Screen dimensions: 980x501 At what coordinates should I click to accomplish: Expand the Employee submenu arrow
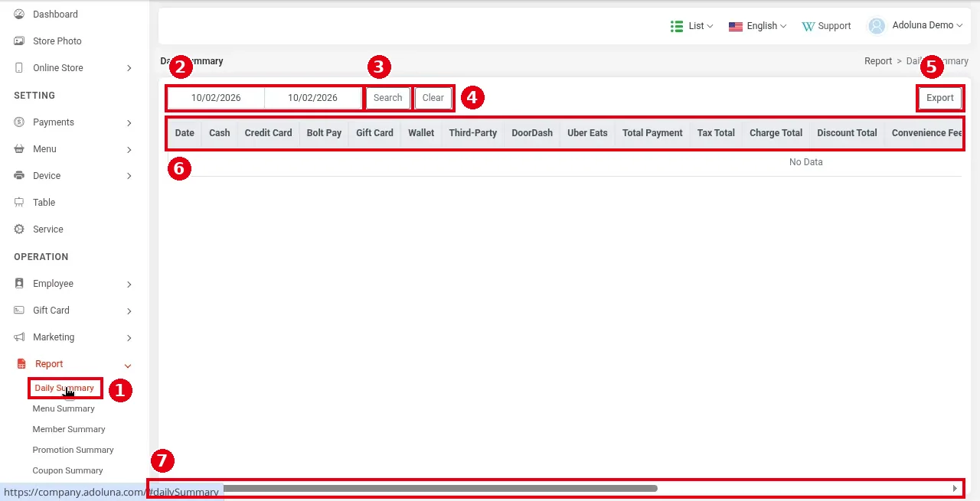(x=129, y=284)
